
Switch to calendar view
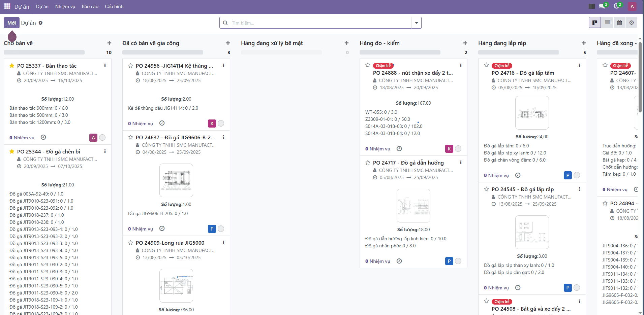click(x=619, y=23)
